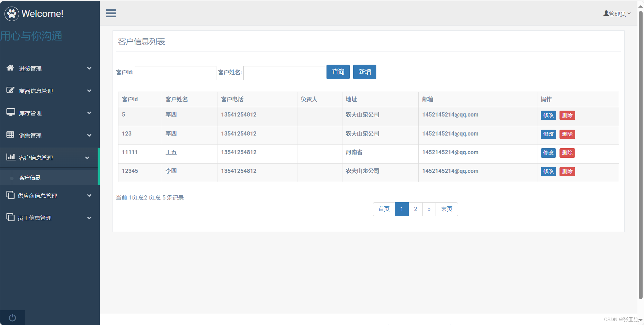The height and width of the screenshot is (325, 644).
Task: Click the copy icon beside 供应商信息管理
Action: pos(10,195)
